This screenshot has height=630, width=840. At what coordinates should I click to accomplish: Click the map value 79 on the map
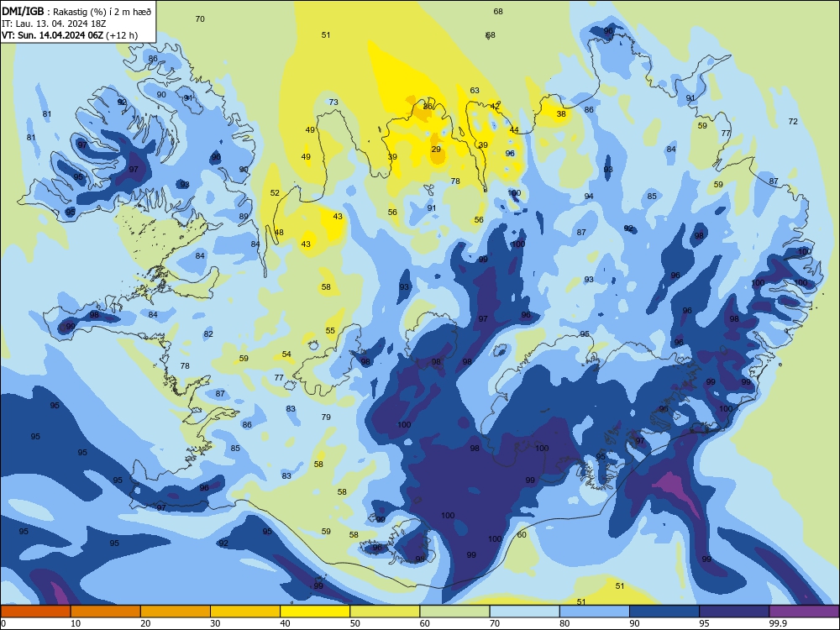(326, 417)
